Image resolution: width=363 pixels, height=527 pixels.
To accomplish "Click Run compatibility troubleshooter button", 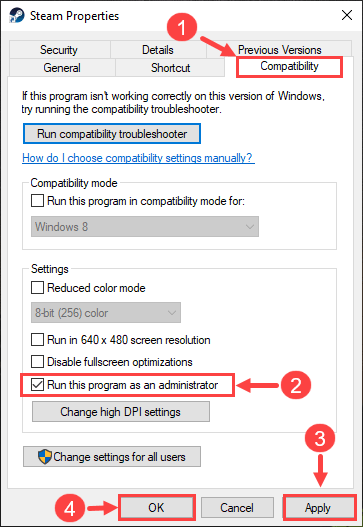I will click(112, 134).
